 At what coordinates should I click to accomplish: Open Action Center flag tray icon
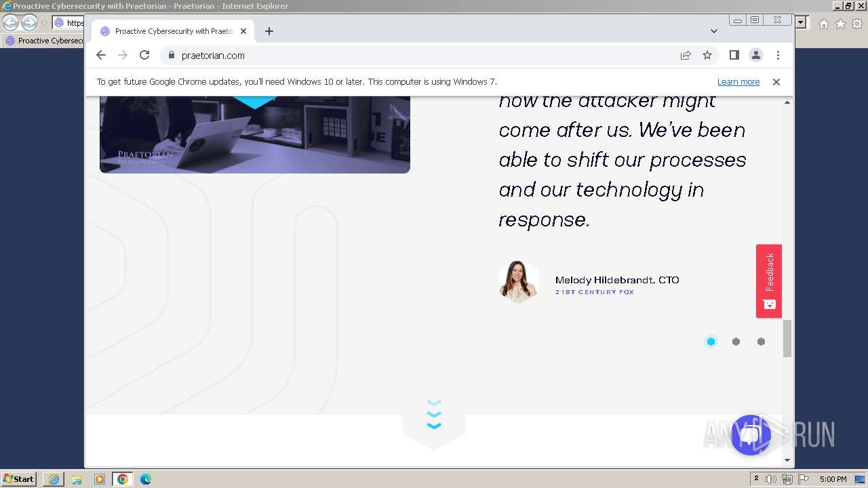tap(804, 479)
